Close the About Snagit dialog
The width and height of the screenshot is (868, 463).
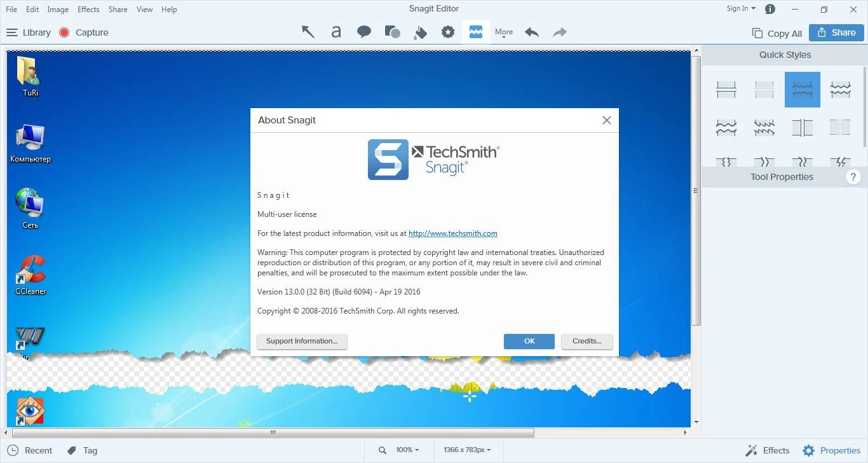(607, 120)
